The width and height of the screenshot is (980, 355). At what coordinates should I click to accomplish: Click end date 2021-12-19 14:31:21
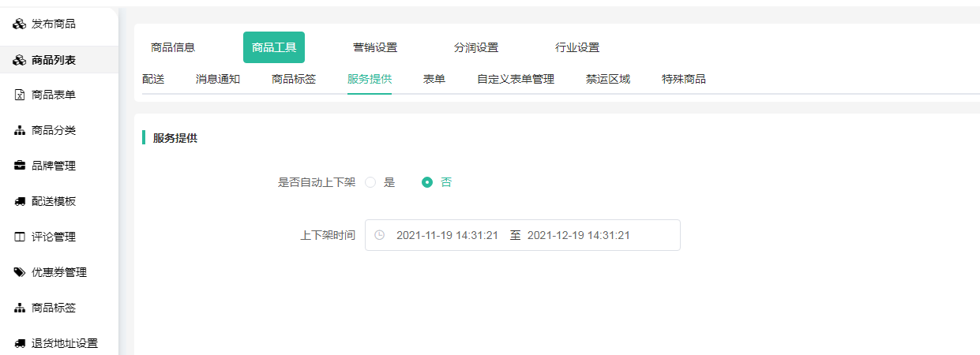click(x=578, y=235)
